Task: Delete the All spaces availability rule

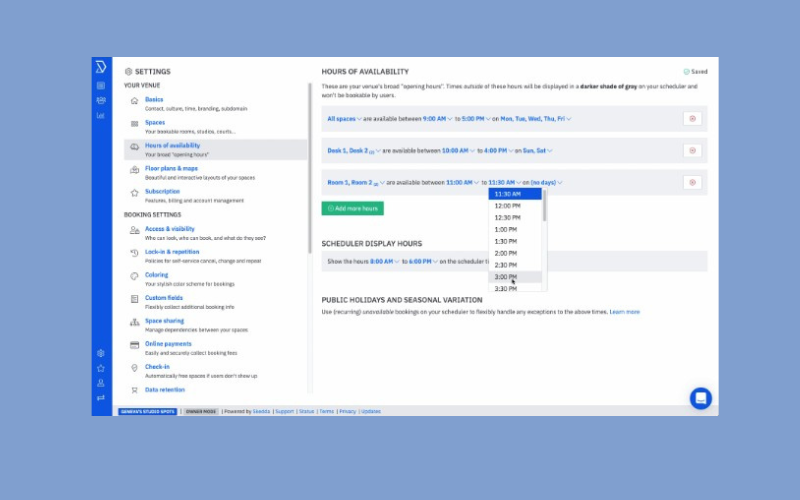Action: coord(692,119)
